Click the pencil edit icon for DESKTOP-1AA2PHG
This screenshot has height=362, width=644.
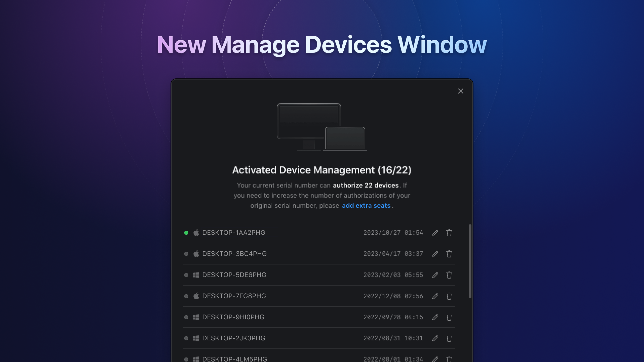(436, 233)
